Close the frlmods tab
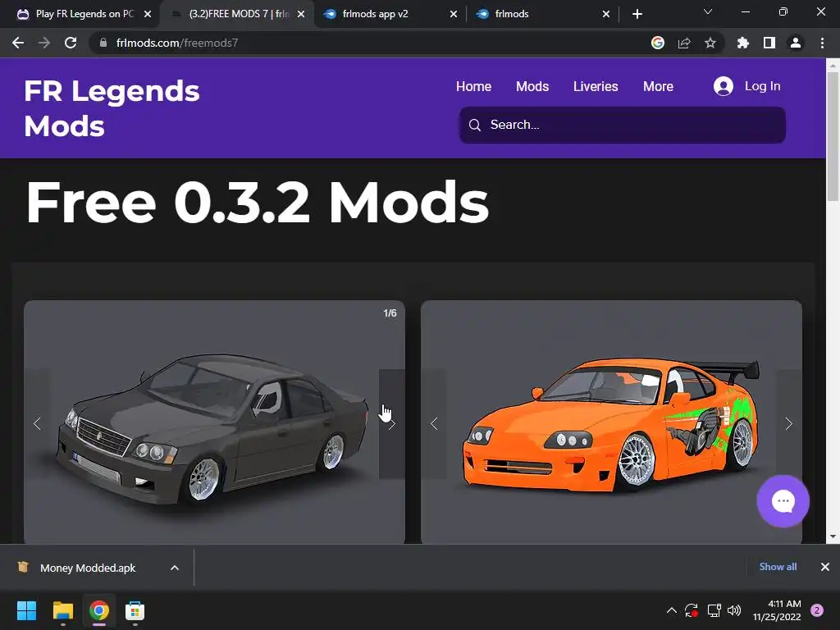The width and height of the screenshot is (840, 630). pyautogui.click(x=606, y=14)
